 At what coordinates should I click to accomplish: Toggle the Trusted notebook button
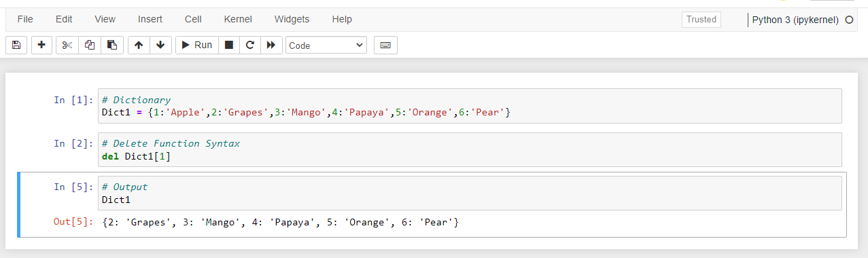click(701, 19)
